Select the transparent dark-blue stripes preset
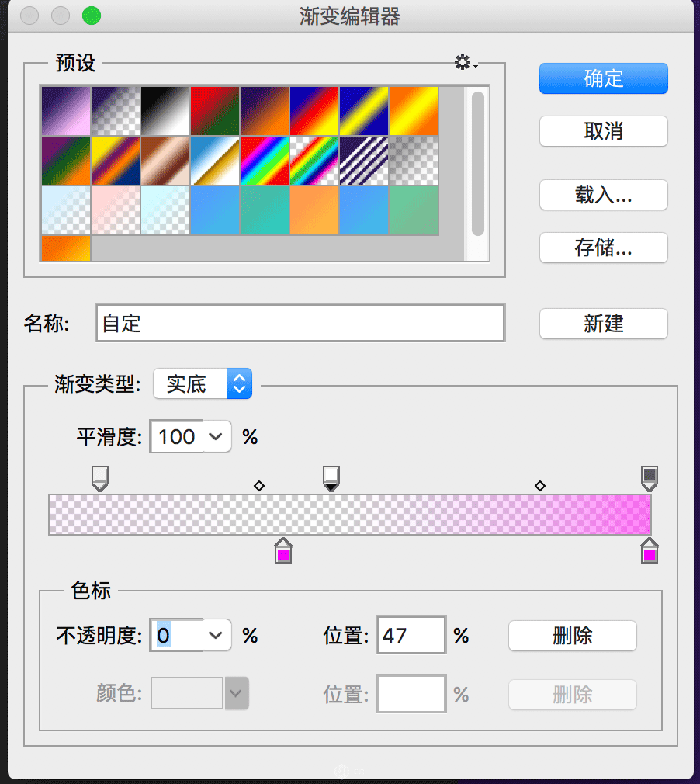 point(364,161)
